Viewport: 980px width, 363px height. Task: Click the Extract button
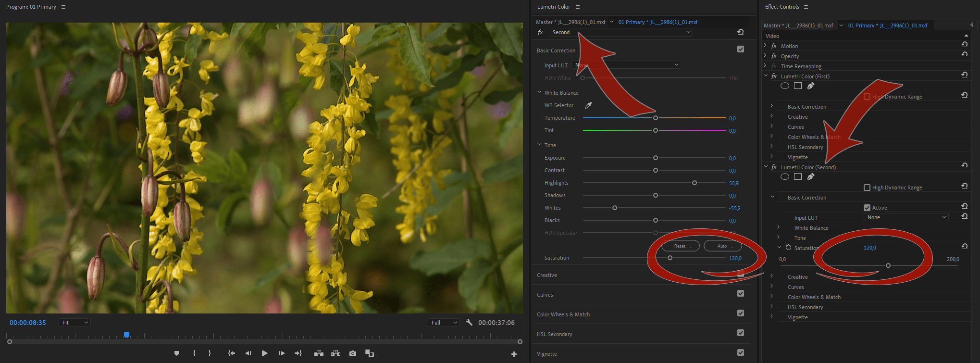335,353
